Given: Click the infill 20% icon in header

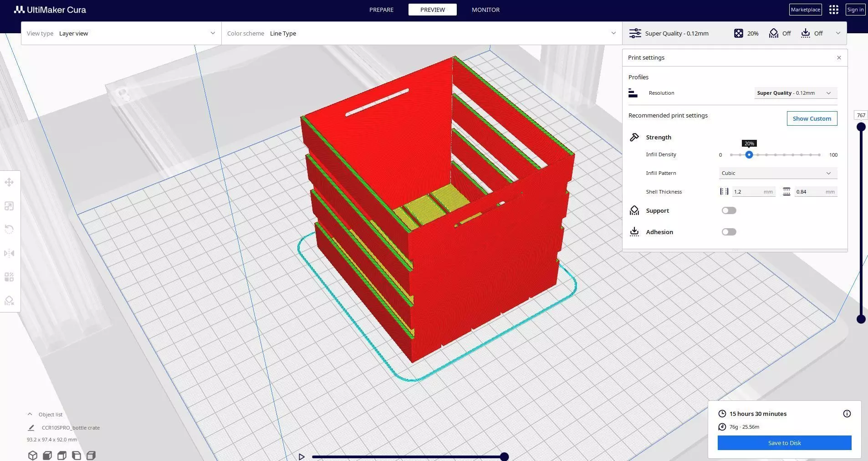Looking at the screenshot, I should coord(739,33).
